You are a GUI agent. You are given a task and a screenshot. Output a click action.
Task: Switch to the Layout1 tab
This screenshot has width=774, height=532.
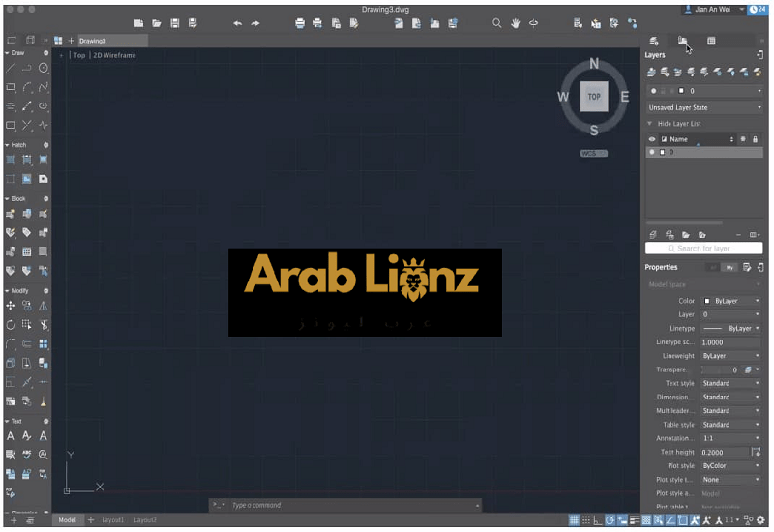pyautogui.click(x=112, y=520)
